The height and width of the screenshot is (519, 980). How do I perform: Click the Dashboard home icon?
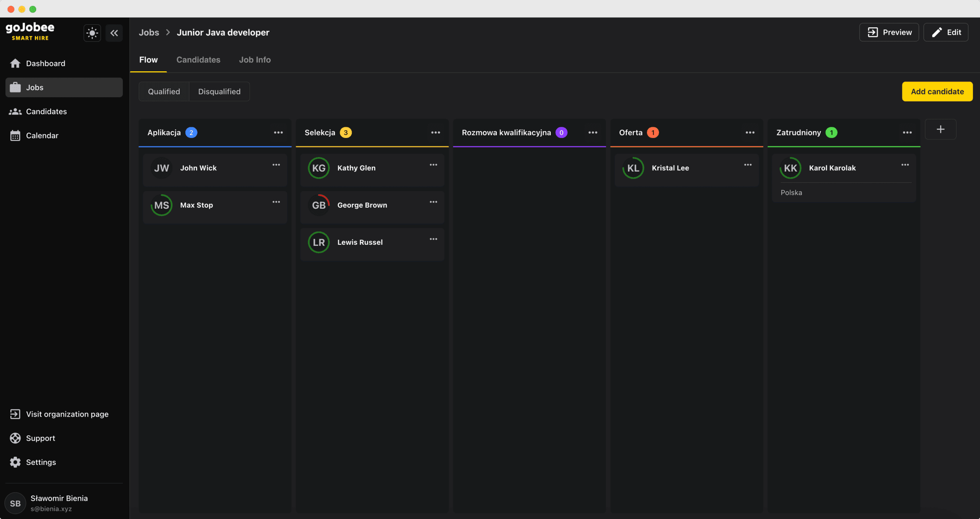tap(15, 63)
